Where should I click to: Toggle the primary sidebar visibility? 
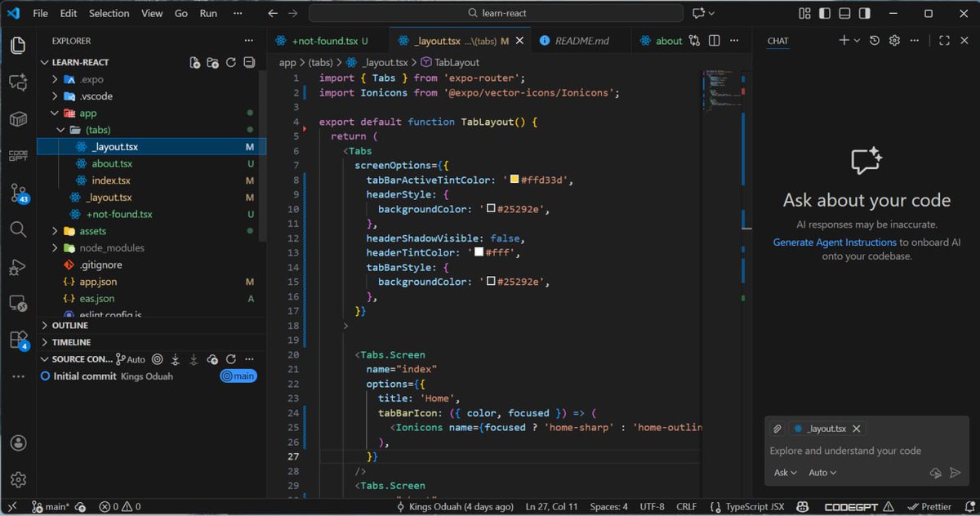click(825, 13)
